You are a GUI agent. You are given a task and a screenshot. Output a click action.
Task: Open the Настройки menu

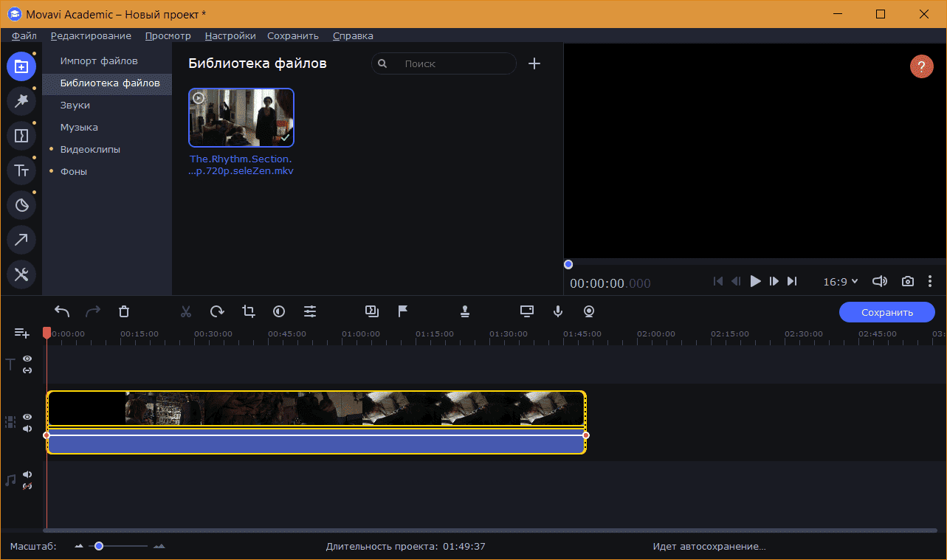230,35
